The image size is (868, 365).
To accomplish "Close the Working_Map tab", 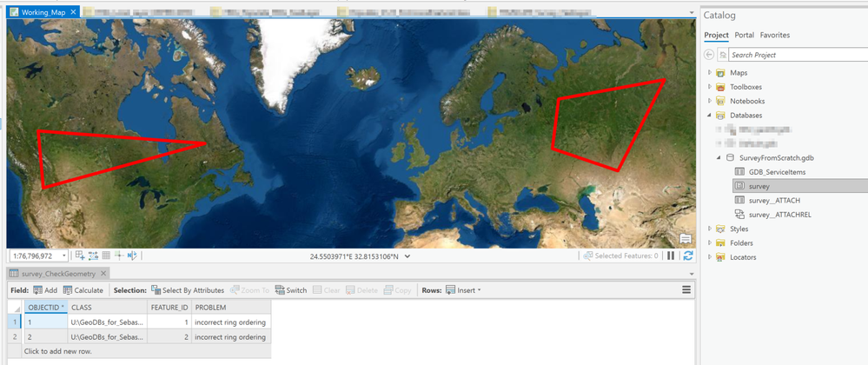I will point(74,11).
